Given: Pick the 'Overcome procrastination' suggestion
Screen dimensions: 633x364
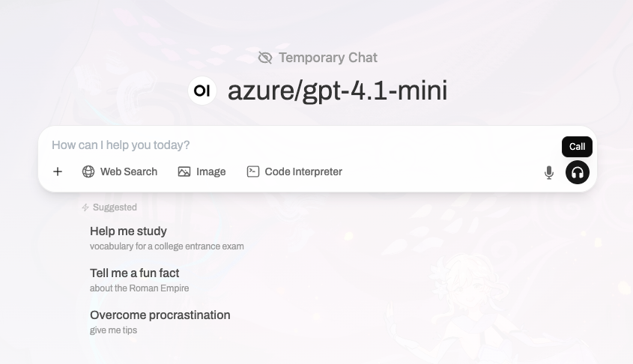Looking at the screenshot, I should tap(160, 322).
